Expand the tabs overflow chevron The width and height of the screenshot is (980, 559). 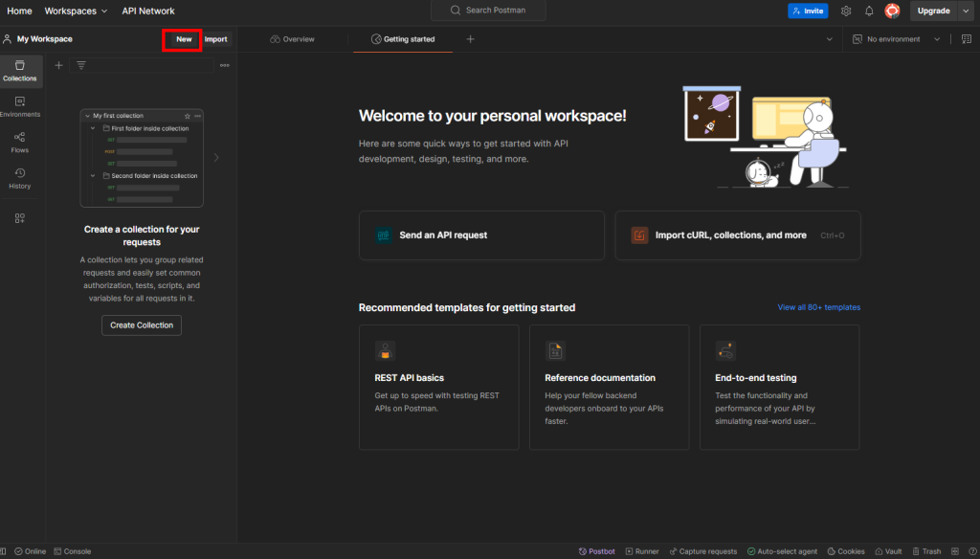pyautogui.click(x=830, y=39)
